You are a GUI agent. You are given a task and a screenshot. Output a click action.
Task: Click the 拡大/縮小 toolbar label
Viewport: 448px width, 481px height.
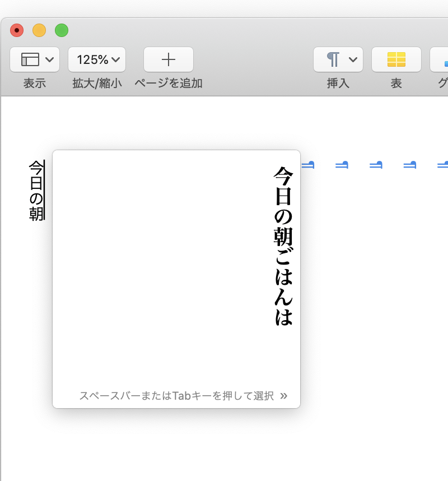coord(97,84)
